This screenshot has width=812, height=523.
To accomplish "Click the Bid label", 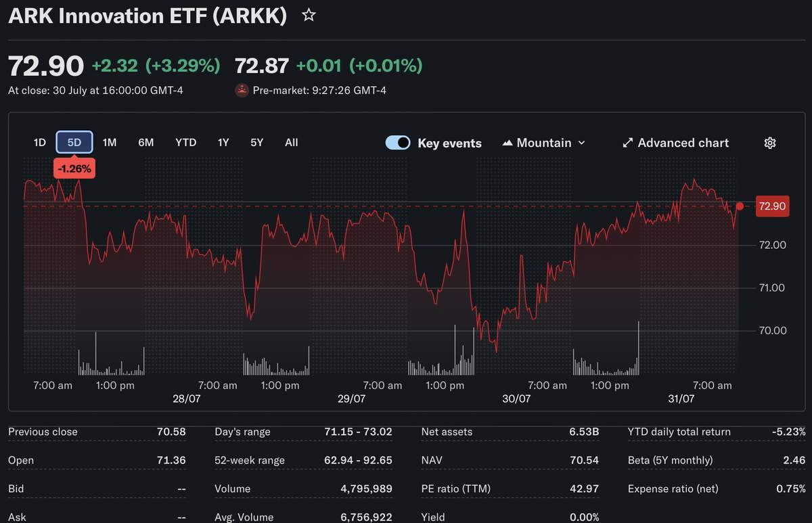I will (16, 488).
